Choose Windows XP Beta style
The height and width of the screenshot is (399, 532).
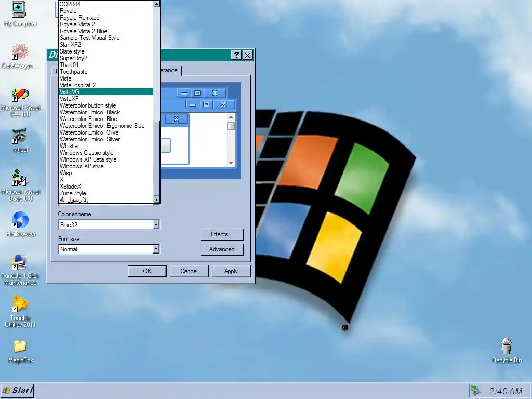[106, 159]
